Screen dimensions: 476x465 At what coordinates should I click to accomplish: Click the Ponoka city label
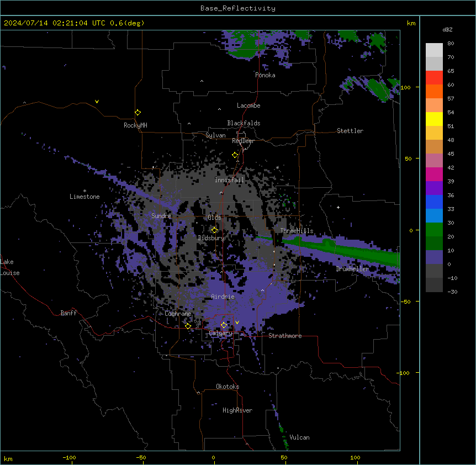point(265,75)
